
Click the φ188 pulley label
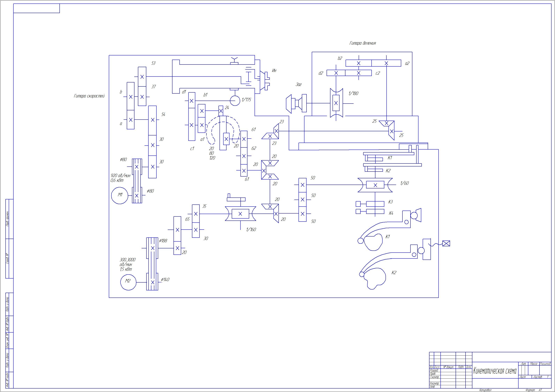pyautogui.click(x=163, y=241)
